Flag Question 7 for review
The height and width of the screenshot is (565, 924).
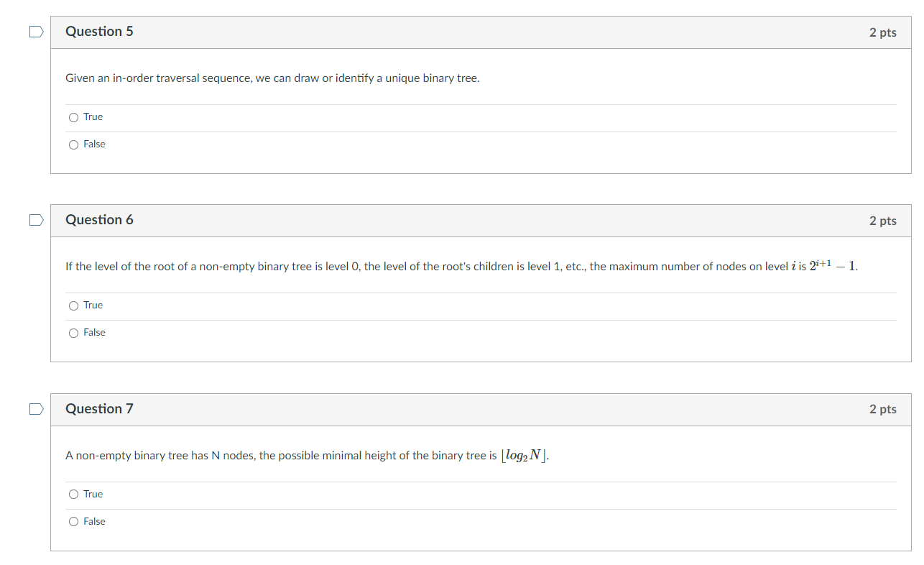pyautogui.click(x=36, y=408)
